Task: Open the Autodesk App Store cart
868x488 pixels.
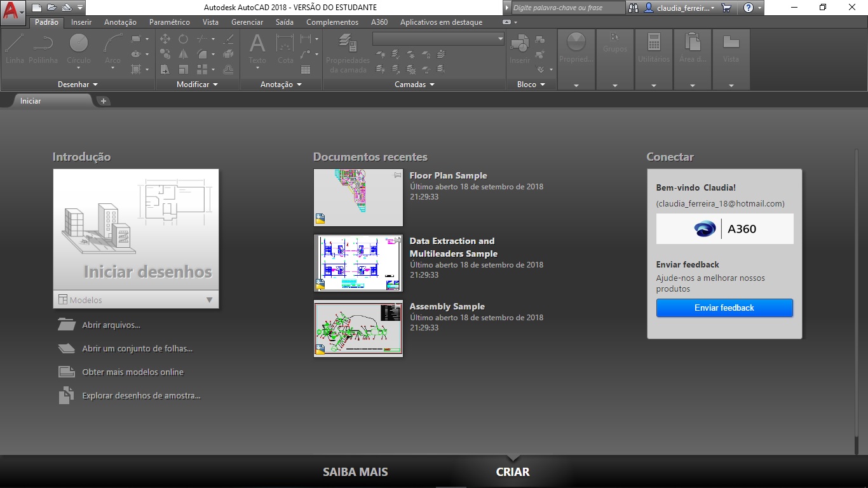Action: [x=727, y=8]
